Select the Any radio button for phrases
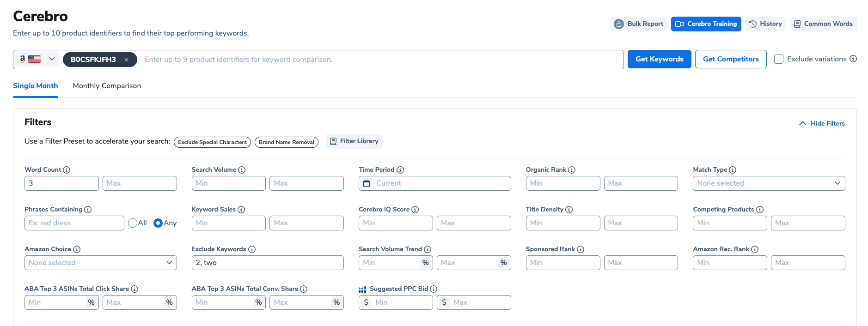This screenshot has width=868, height=326. [x=158, y=223]
